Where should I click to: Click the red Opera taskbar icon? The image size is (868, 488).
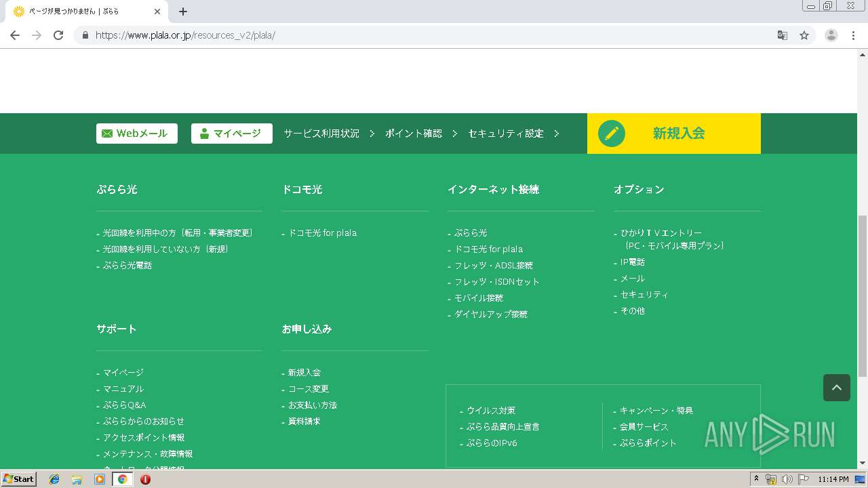(x=145, y=479)
